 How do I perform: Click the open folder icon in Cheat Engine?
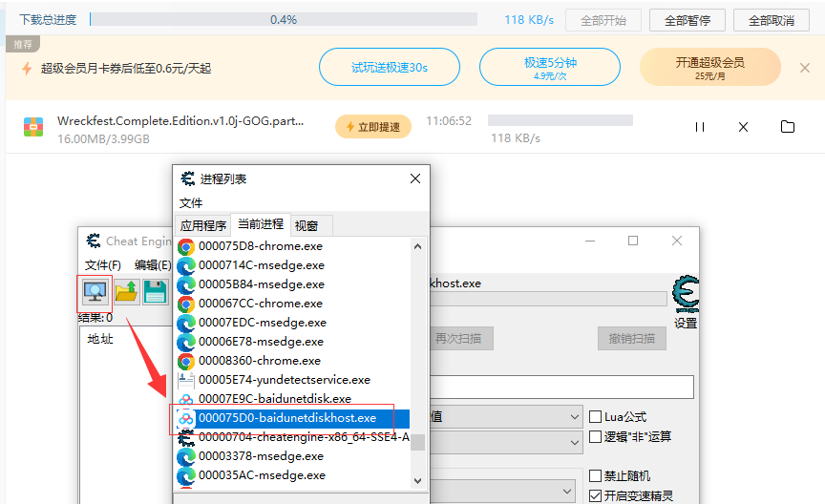(127, 292)
